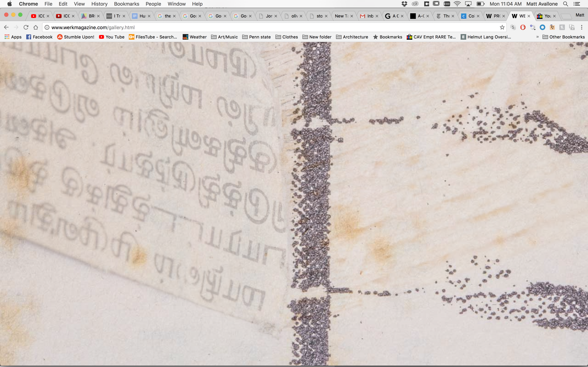
Task: Open the Wi-Fi status menu
Action: 457,4
